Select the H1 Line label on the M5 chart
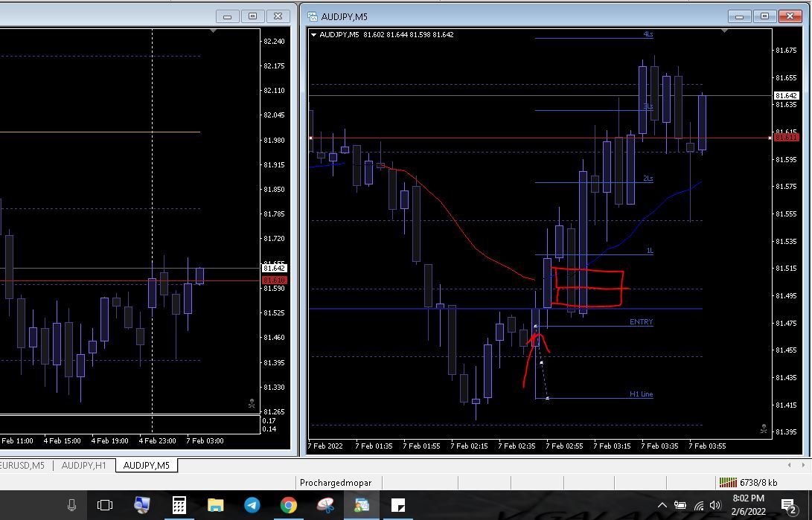This screenshot has width=812, height=520. 641,394
